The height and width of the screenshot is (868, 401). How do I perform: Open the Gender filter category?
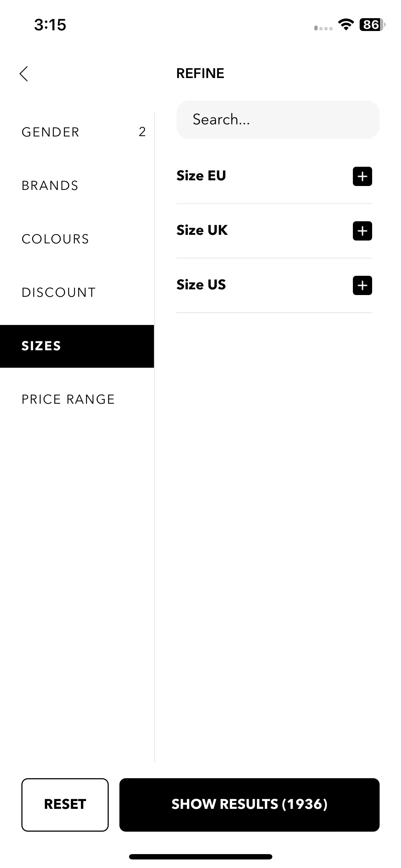tap(77, 132)
